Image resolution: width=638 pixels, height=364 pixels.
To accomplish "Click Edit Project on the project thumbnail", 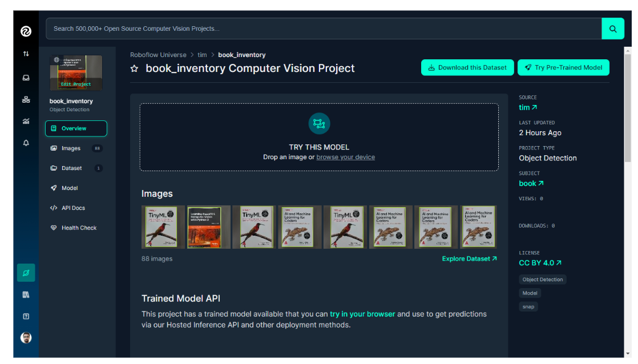I will [x=76, y=84].
